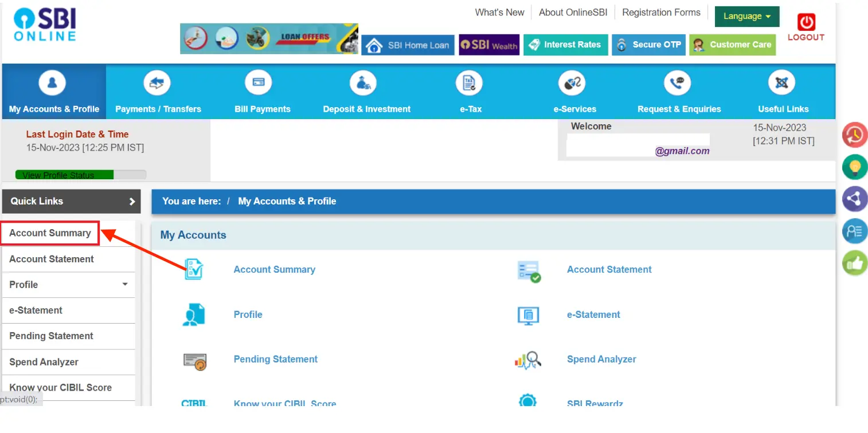868x433 pixels.
Task: Open the Request & Enquiries tab
Action: coord(679,91)
